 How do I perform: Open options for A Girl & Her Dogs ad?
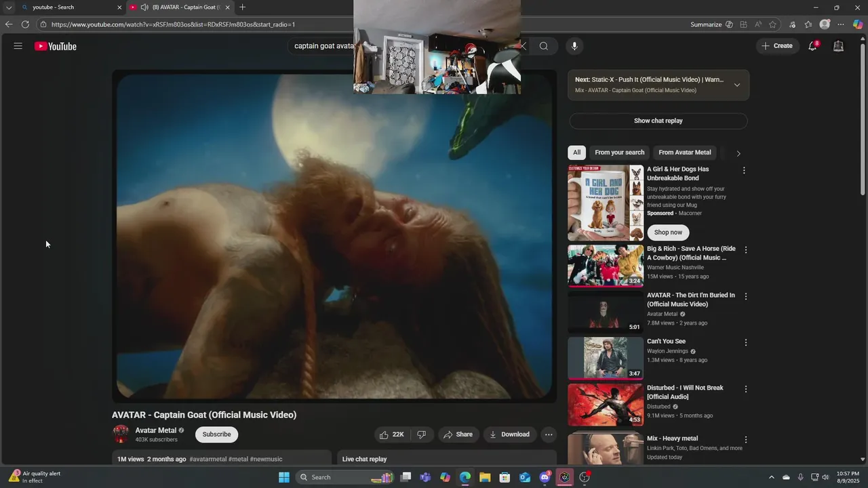tap(744, 171)
